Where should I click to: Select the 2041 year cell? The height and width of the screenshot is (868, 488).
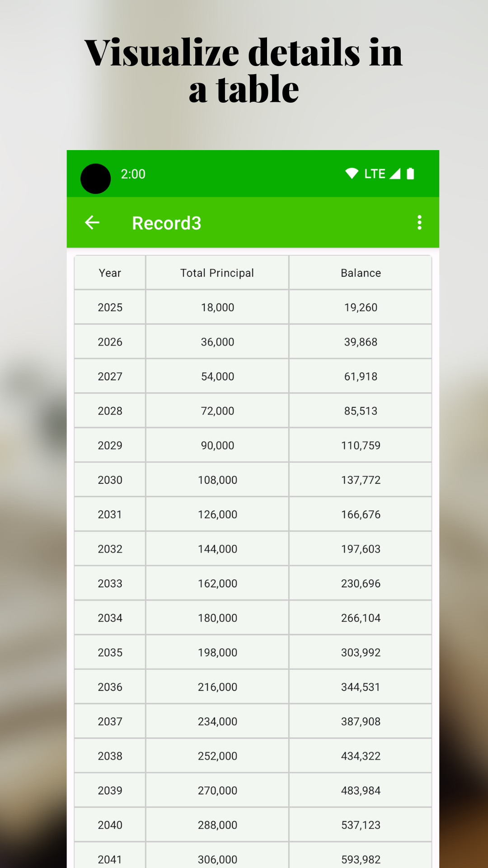coord(110,856)
